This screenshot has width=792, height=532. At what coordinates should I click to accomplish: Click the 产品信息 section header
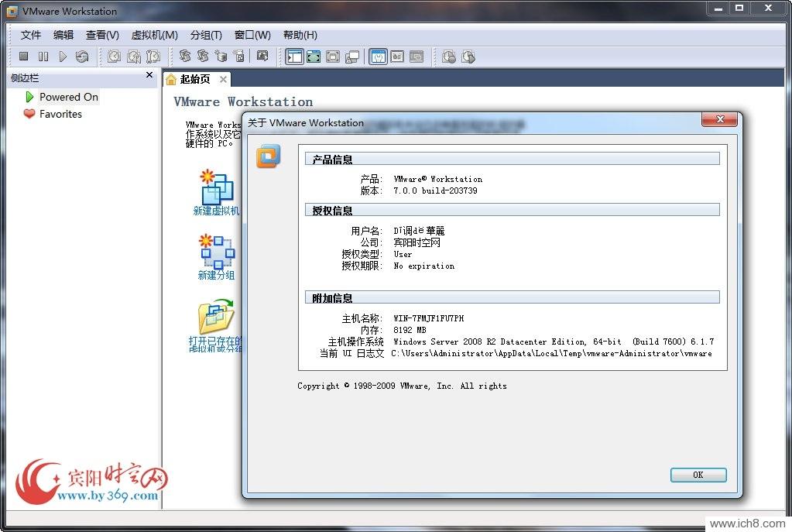pyautogui.click(x=513, y=160)
